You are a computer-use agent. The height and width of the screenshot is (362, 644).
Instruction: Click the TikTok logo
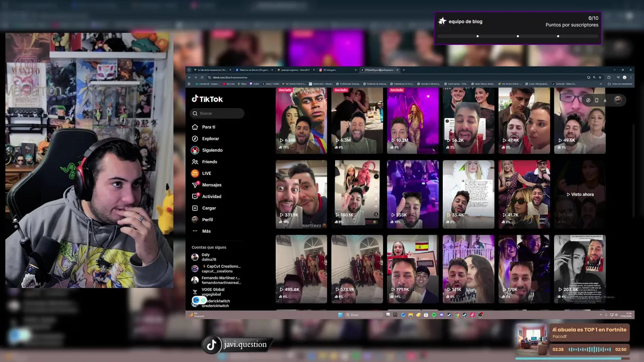pos(207,99)
